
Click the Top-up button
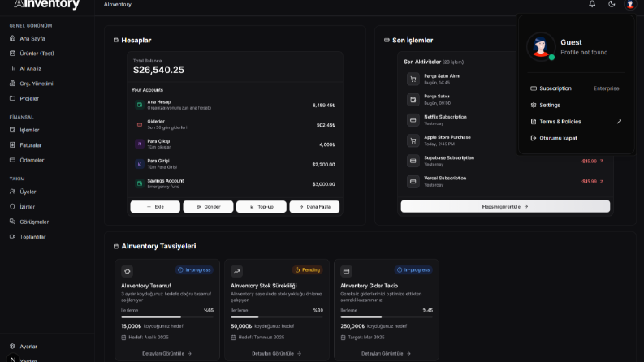[261, 207]
